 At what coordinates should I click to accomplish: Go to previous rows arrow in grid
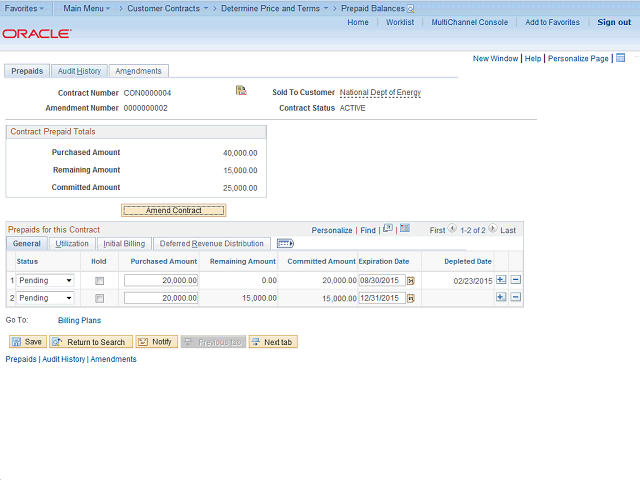tap(452, 229)
